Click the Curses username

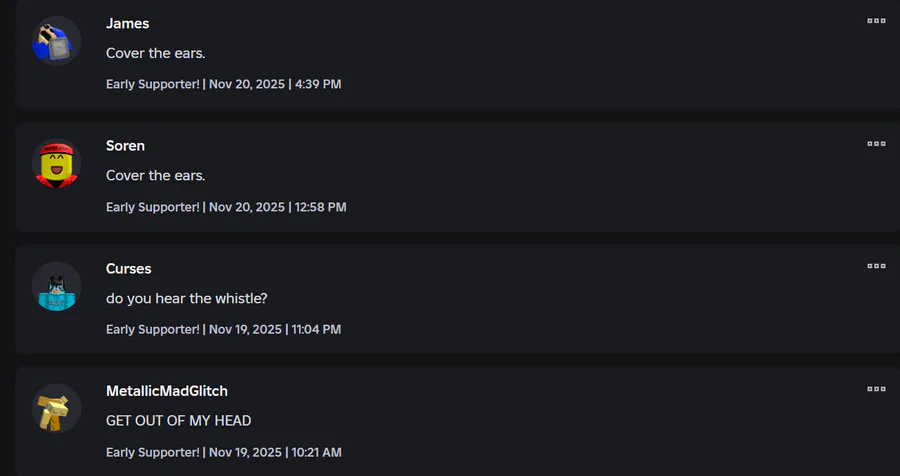click(129, 268)
